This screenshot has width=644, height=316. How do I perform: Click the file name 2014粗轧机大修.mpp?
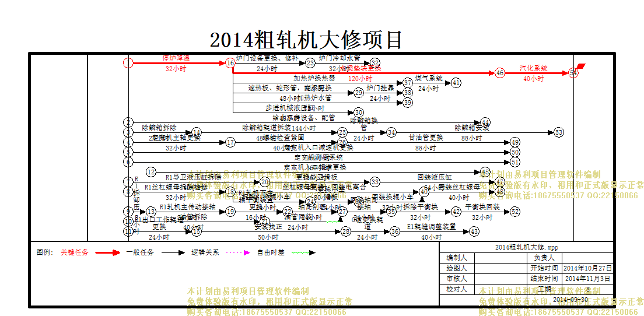tap(527, 247)
